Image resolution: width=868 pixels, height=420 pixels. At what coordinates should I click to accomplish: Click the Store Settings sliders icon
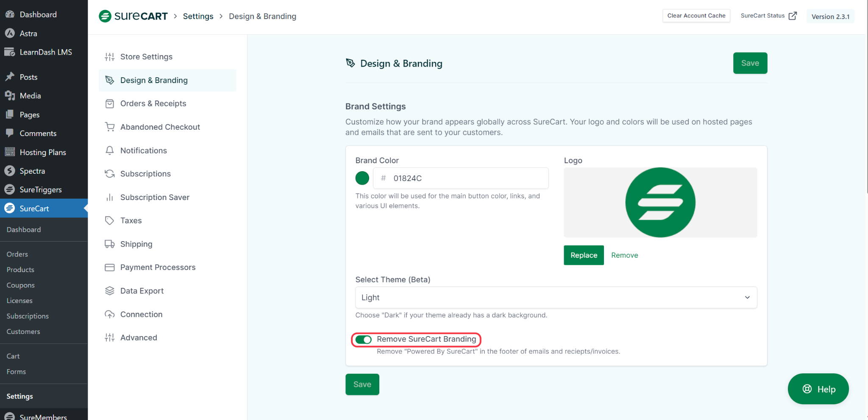(110, 57)
